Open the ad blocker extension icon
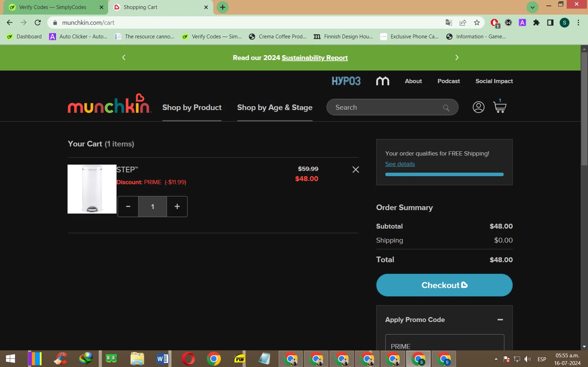Viewport: 588px width, 367px height. pos(495,23)
